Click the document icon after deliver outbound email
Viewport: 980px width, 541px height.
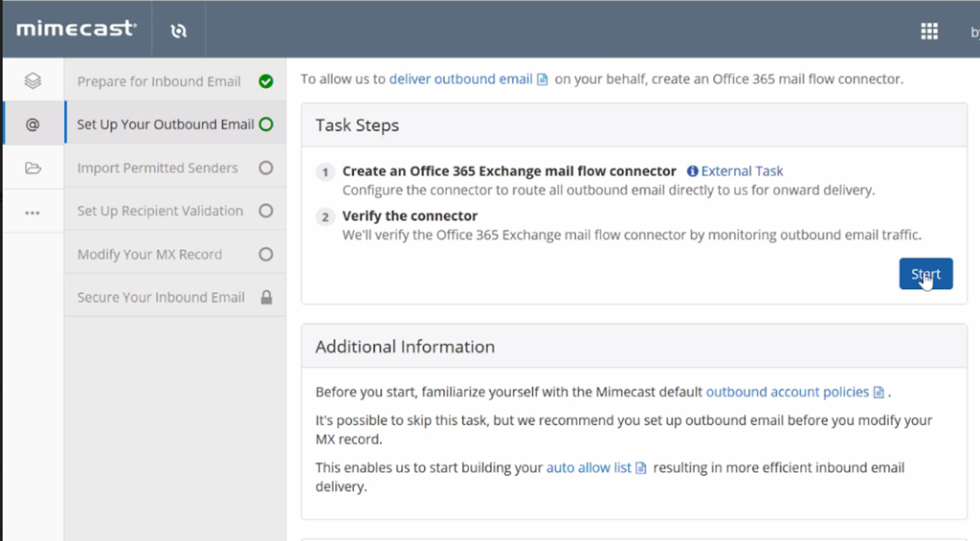pyautogui.click(x=543, y=79)
